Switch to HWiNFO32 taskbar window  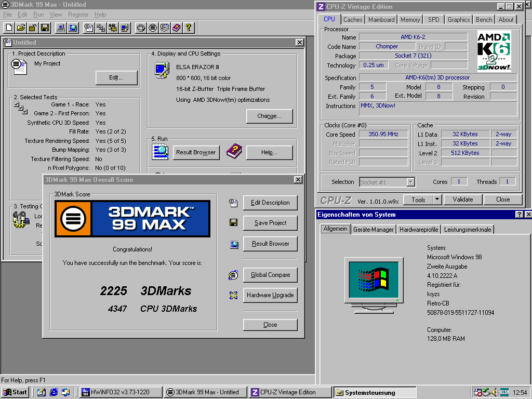(x=121, y=392)
